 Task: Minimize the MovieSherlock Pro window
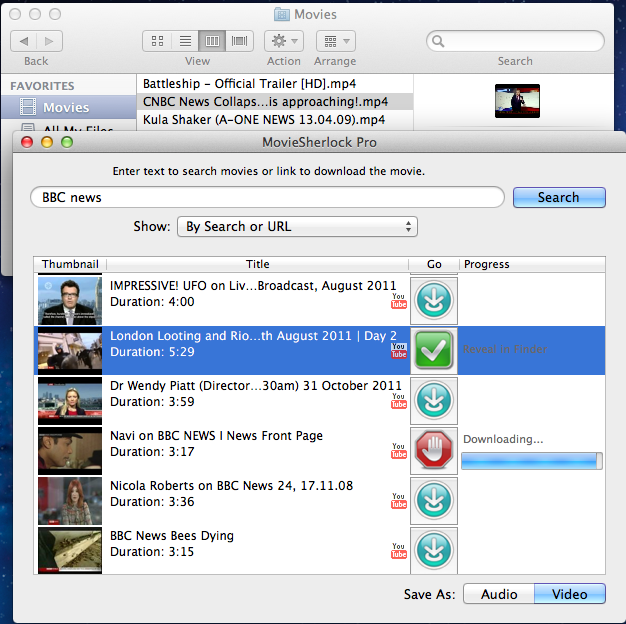(47, 142)
